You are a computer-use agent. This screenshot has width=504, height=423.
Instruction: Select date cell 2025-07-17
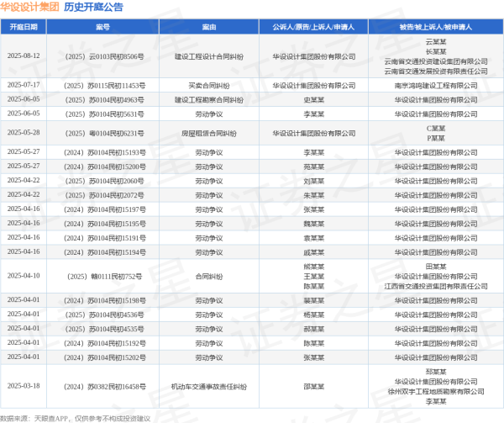click(24, 85)
